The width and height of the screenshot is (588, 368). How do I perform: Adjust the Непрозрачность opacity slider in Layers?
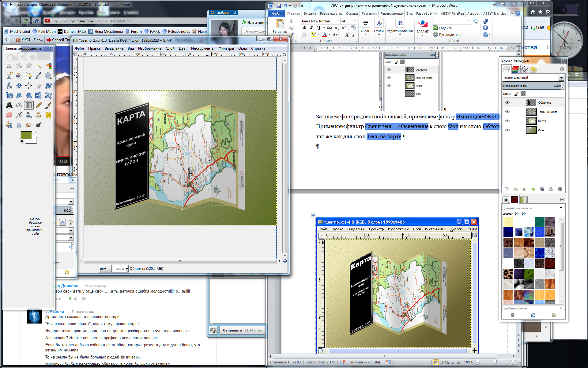pos(532,86)
